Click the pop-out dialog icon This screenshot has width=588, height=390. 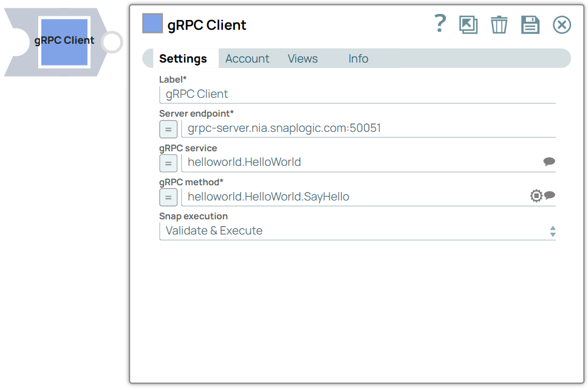tap(468, 25)
